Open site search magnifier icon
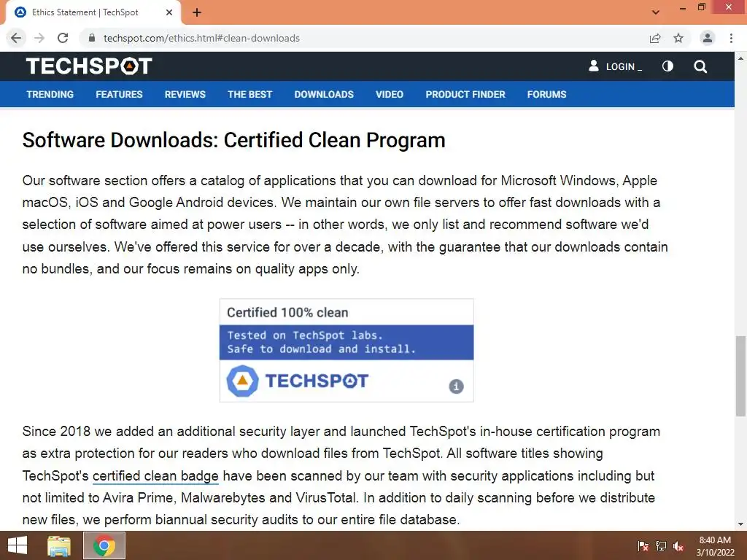747x560 pixels. pyautogui.click(x=700, y=66)
